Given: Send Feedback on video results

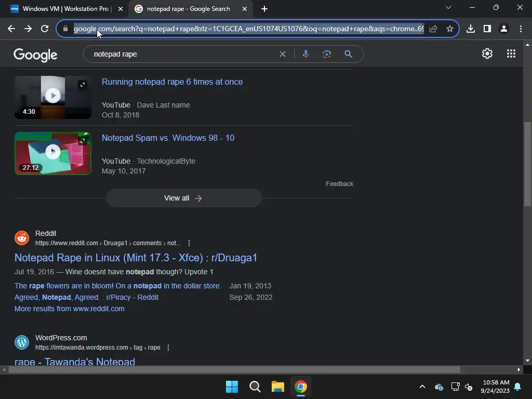Looking at the screenshot, I should click(x=339, y=183).
